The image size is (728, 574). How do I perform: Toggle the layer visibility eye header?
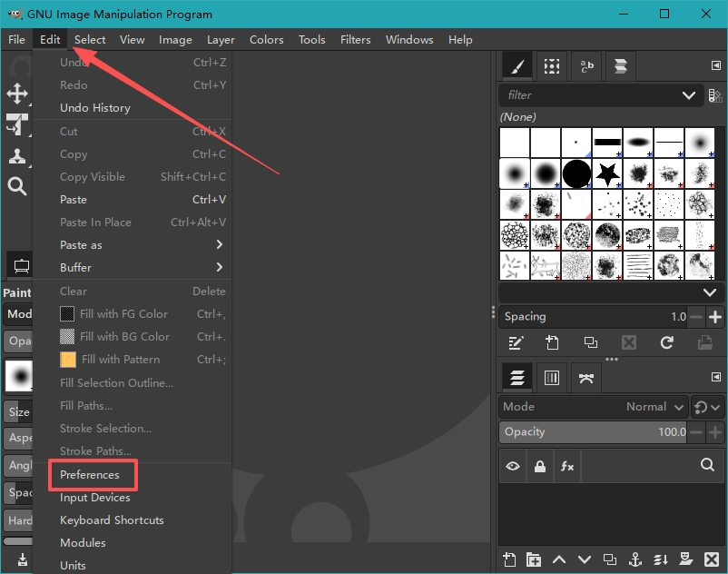click(x=513, y=466)
